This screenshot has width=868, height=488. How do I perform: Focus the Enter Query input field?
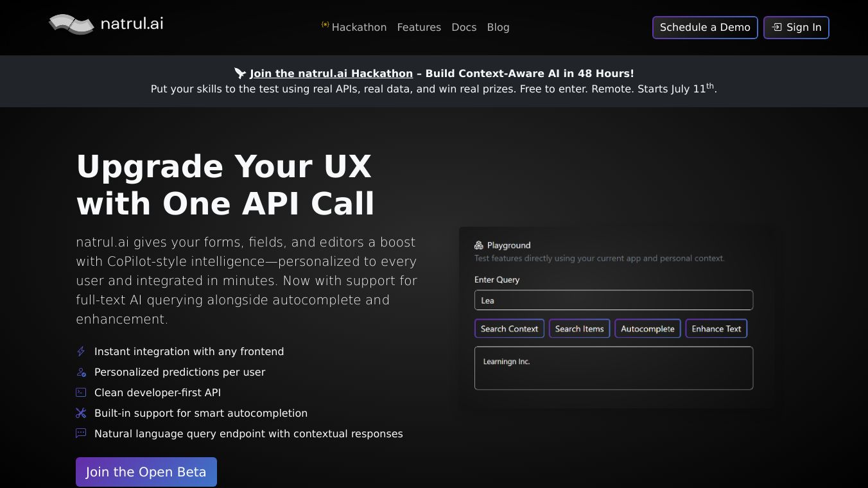pos(614,300)
